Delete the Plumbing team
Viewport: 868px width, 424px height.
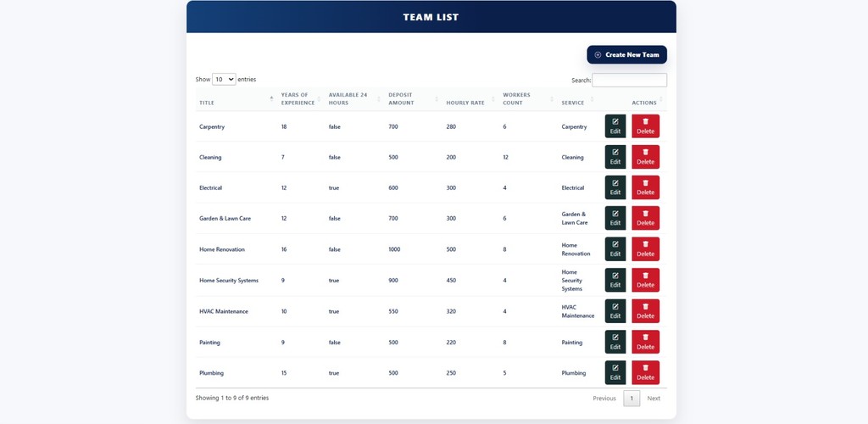tap(645, 372)
